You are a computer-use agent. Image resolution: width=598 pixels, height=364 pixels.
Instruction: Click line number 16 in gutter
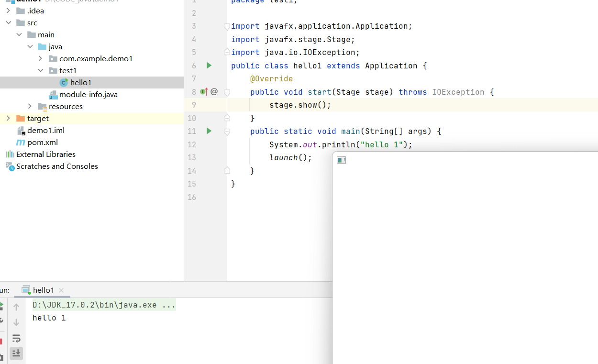(192, 197)
